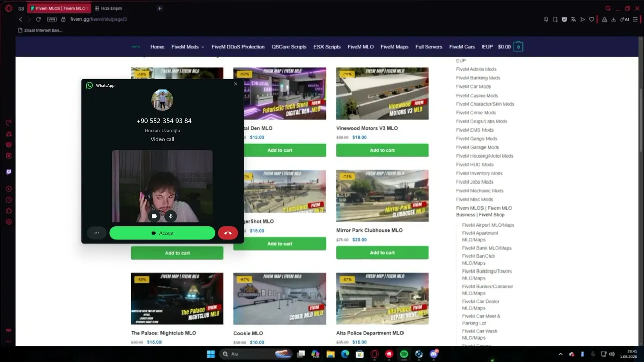Open File Explorer from the taskbar
This screenshot has width=644, height=362.
click(331, 354)
